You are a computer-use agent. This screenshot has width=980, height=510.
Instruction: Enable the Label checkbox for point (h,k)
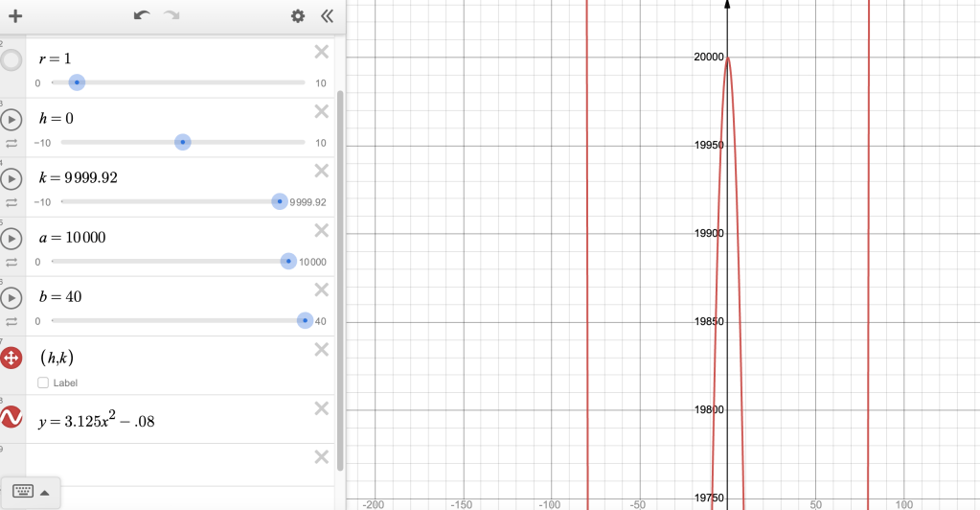click(x=43, y=382)
